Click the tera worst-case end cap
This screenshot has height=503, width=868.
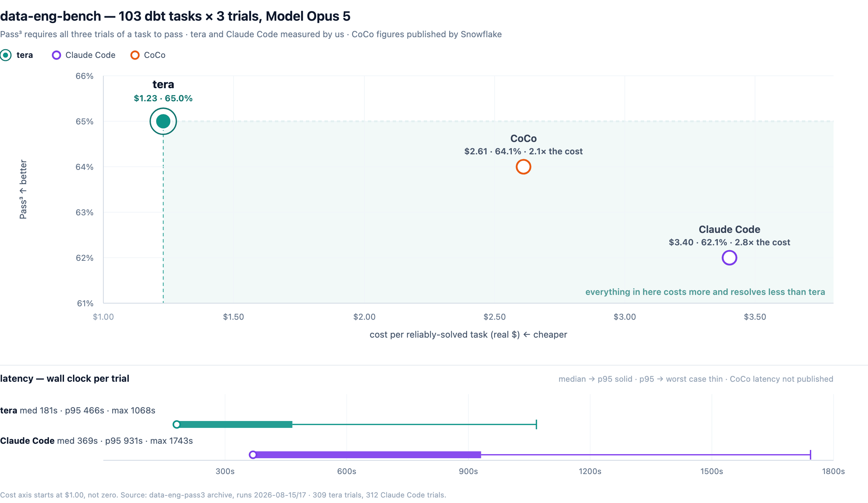click(536, 424)
